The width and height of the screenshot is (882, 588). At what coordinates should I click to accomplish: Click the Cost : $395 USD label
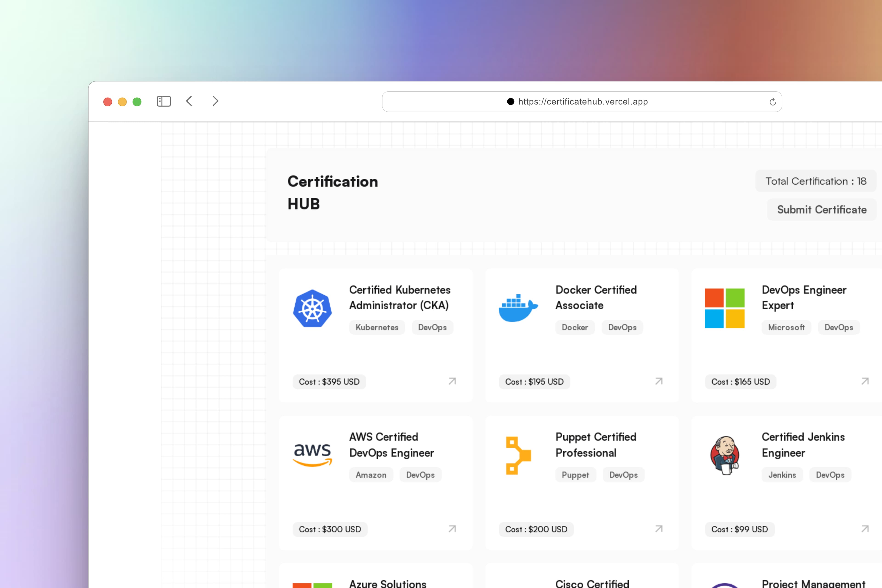coord(329,382)
